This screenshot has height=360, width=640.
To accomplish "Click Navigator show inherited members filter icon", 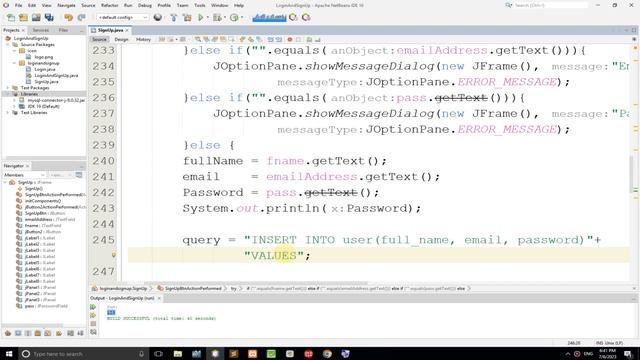I will point(8,333).
